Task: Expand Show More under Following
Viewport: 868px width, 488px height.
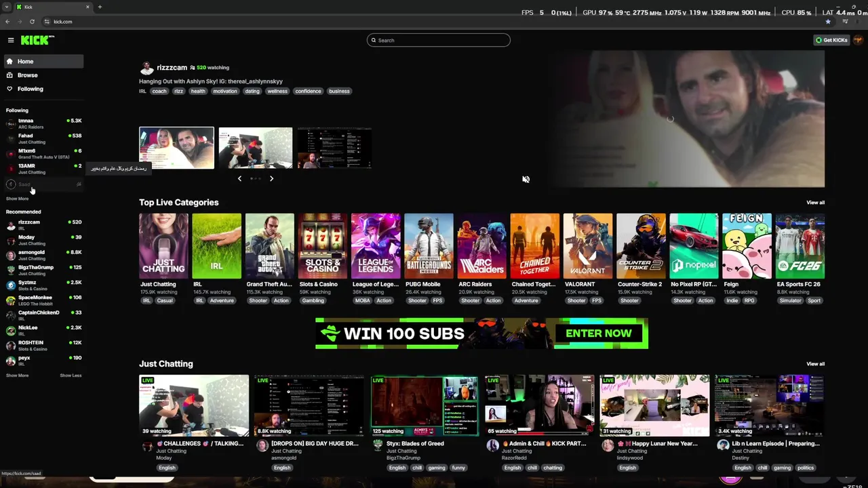Action: [x=17, y=199]
